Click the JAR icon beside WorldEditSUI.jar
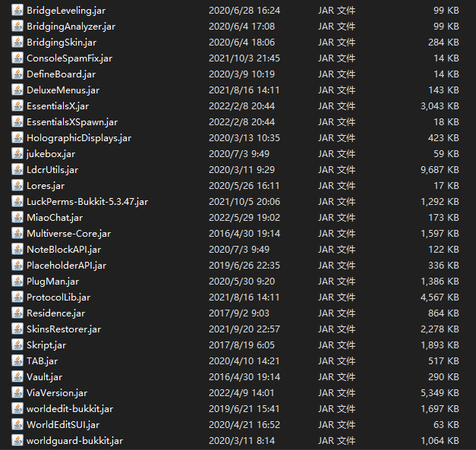The image size is (476, 450). click(x=17, y=424)
